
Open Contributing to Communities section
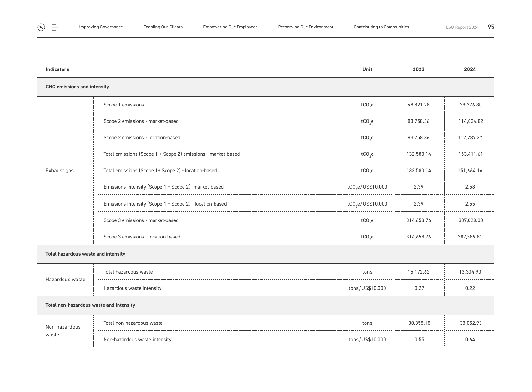pyautogui.click(x=381, y=27)
